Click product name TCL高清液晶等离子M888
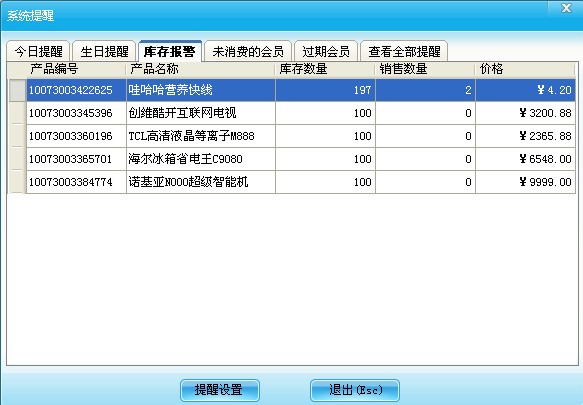 click(201, 136)
